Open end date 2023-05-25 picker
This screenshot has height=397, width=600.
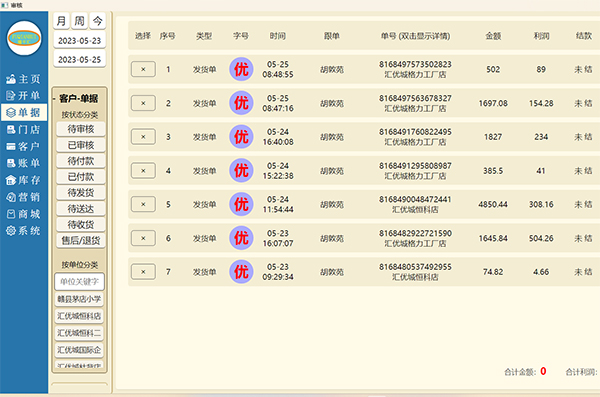pyautogui.click(x=80, y=59)
